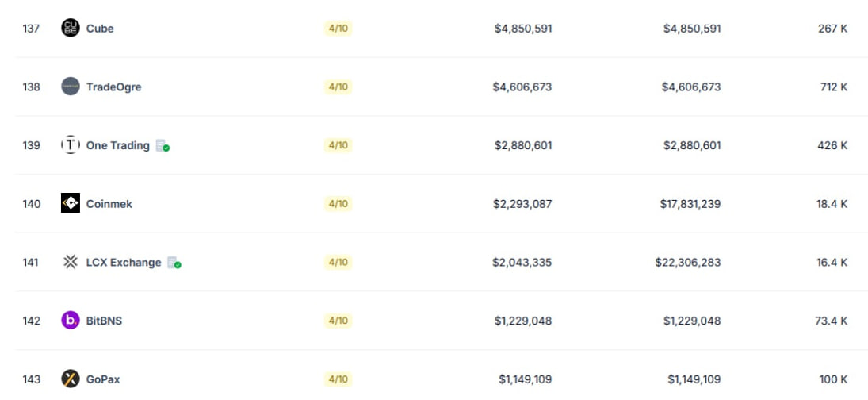Click the 4/10 trust score badge for Coinmek
This screenshot has height=400, width=868.
[338, 204]
